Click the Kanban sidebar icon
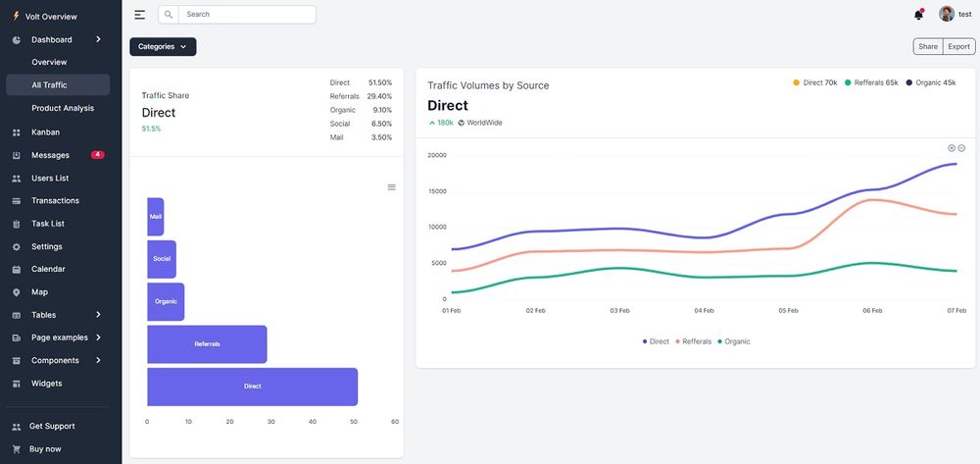Viewport: 980px width, 464px height. (x=16, y=132)
